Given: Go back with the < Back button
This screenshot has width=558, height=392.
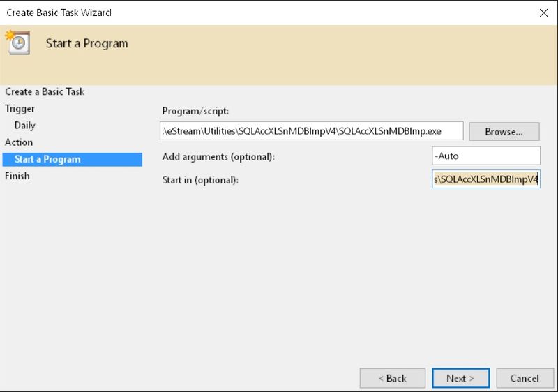Looking at the screenshot, I should (392, 378).
